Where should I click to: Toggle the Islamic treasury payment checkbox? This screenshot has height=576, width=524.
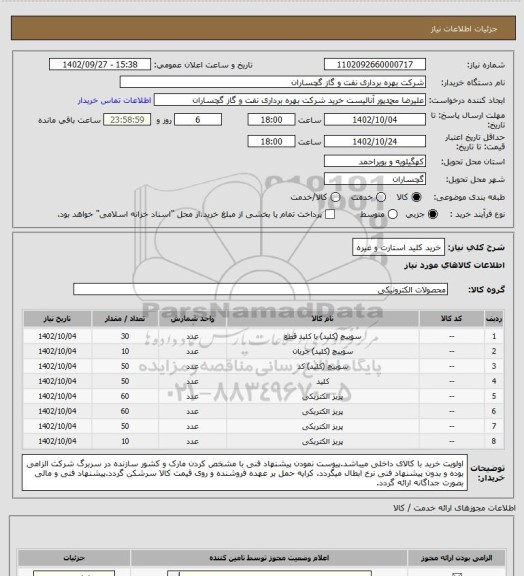click(x=330, y=214)
